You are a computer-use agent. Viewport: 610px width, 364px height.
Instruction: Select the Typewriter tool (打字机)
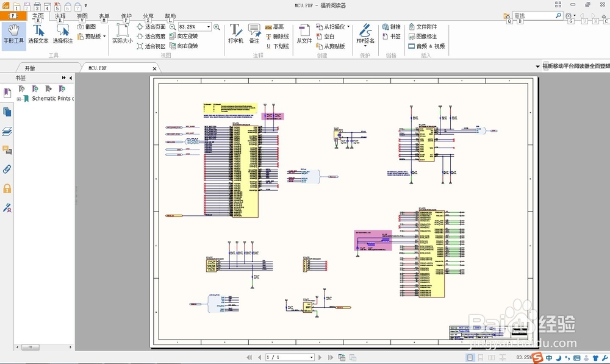coord(235,34)
